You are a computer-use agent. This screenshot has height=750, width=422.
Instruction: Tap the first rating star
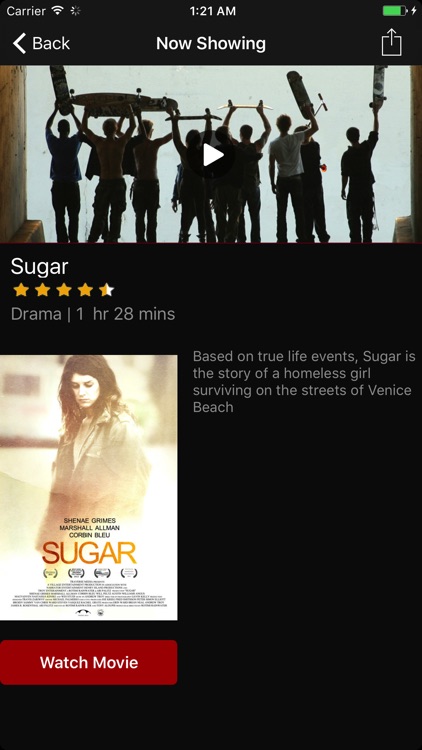pos(21,289)
